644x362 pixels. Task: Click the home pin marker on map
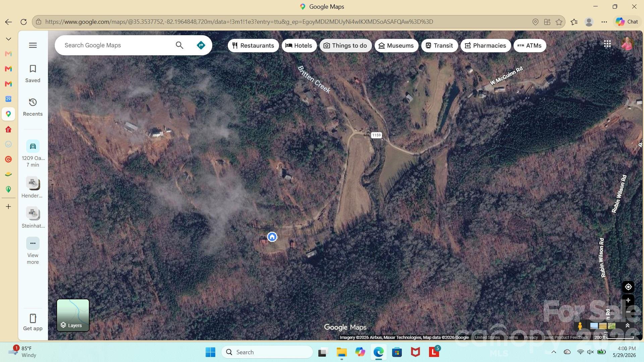tap(272, 237)
